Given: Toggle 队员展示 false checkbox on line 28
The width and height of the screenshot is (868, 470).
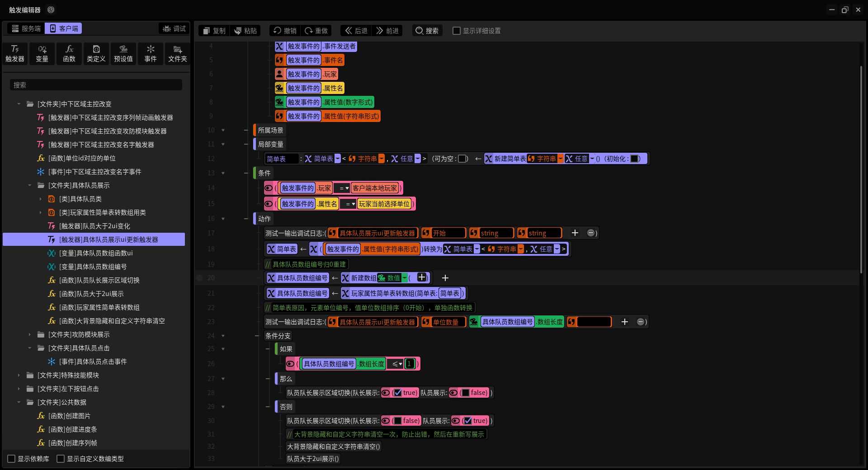Looking at the screenshot, I should 466,393.
